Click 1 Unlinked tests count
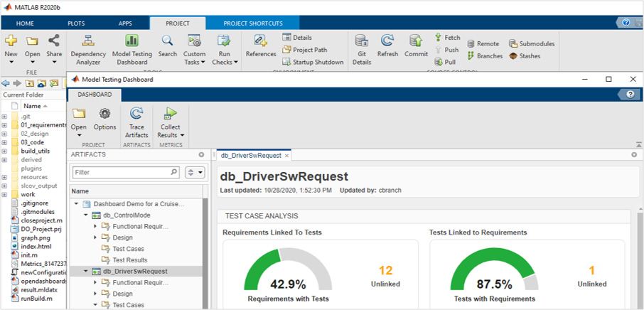Viewport: 644px width, 310px height. coord(592,271)
